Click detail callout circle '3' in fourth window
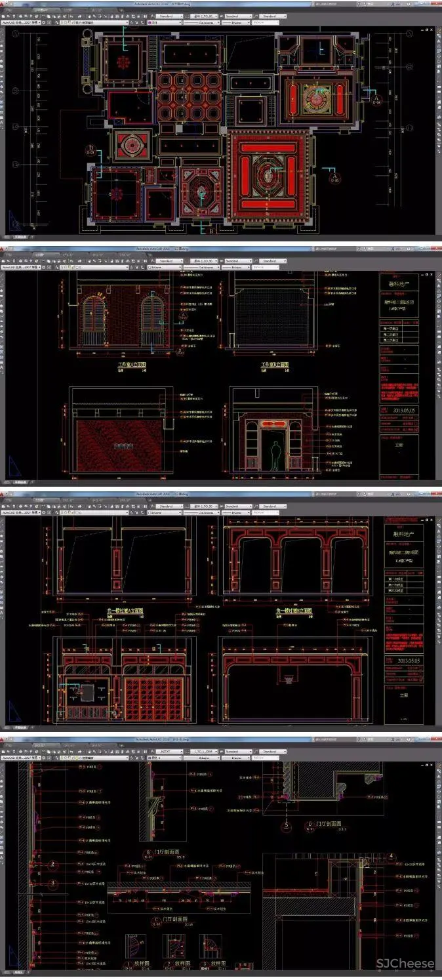 [54, 883]
